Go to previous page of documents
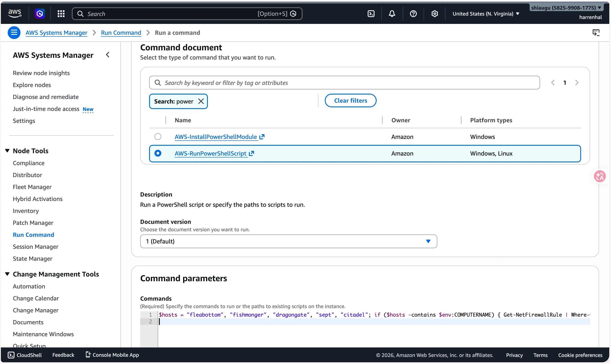Image resolution: width=611 pixels, height=364 pixels. pyautogui.click(x=553, y=83)
